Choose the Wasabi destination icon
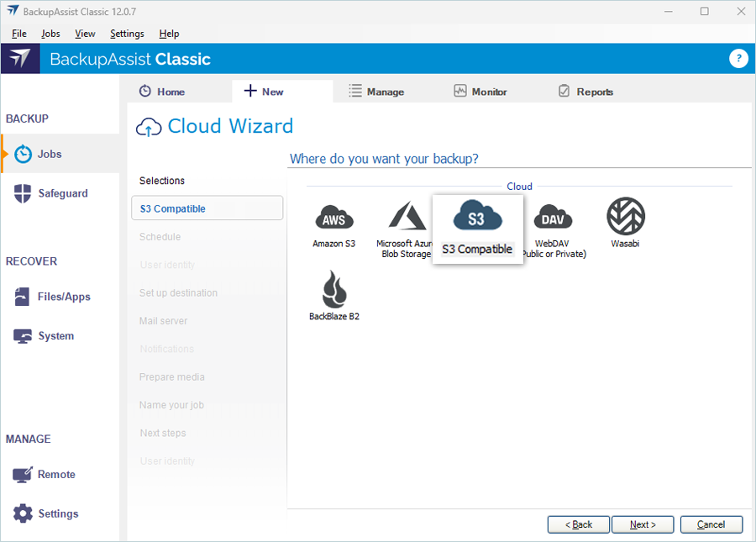Screen dimensions: 756x542 pyautogui.click(x=625, y=216)
